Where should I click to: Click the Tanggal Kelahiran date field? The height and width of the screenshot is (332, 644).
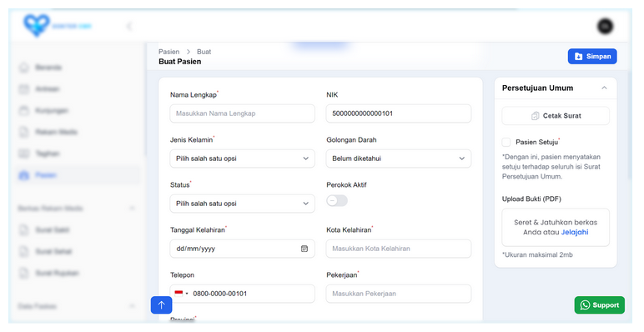click(242, 249)
